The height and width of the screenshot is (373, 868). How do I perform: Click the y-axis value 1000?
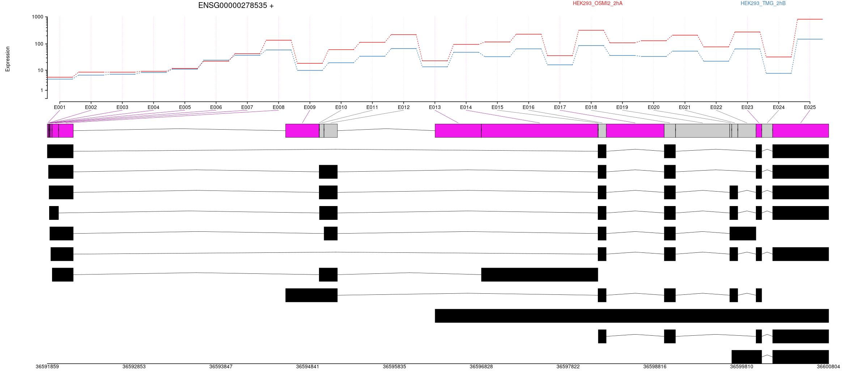tap(38, 17)
